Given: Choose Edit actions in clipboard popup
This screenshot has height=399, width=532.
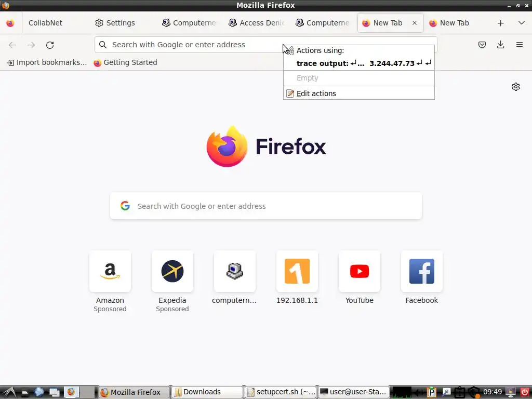Looking at the screenshot, I should coord(359,94).
